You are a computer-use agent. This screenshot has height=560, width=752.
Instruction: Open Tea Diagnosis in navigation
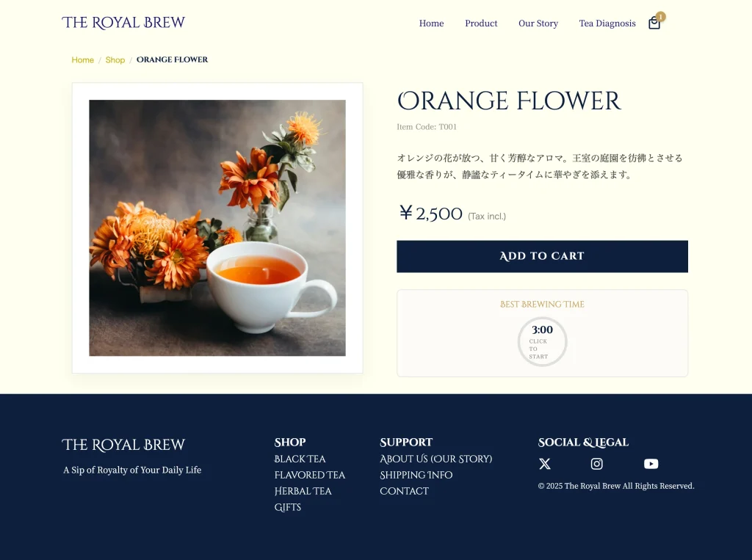(607, 23)
